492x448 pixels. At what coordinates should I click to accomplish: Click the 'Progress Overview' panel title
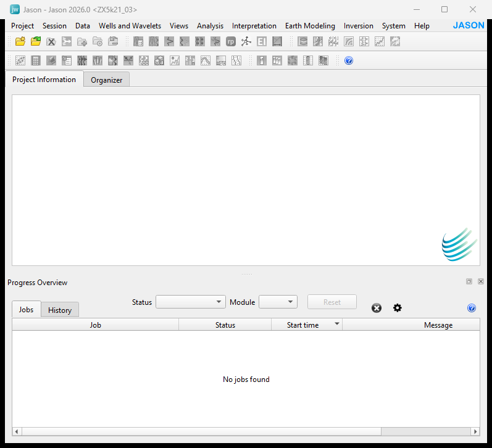(37, 283)
